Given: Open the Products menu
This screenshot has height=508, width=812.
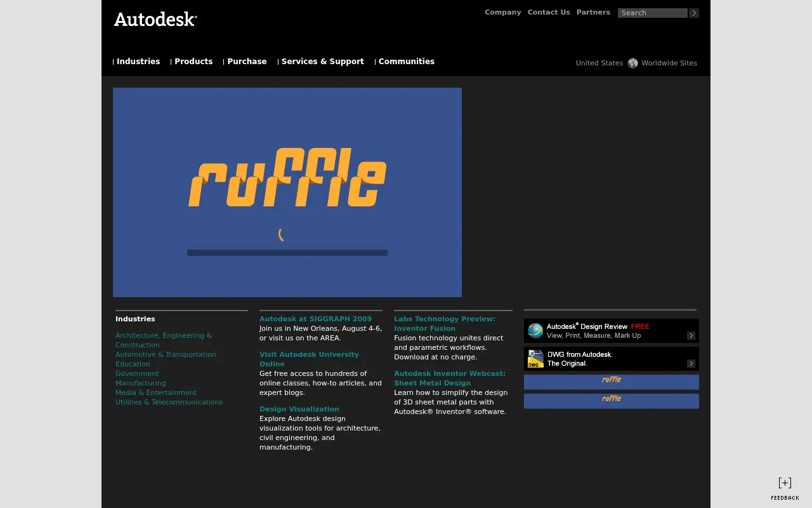Looking at the screenshot, I should [193, 62].
